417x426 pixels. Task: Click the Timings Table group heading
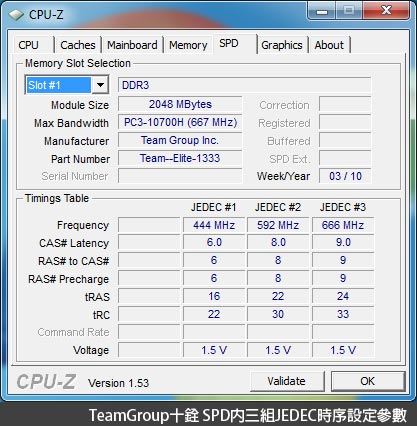(x=57, y=198)
